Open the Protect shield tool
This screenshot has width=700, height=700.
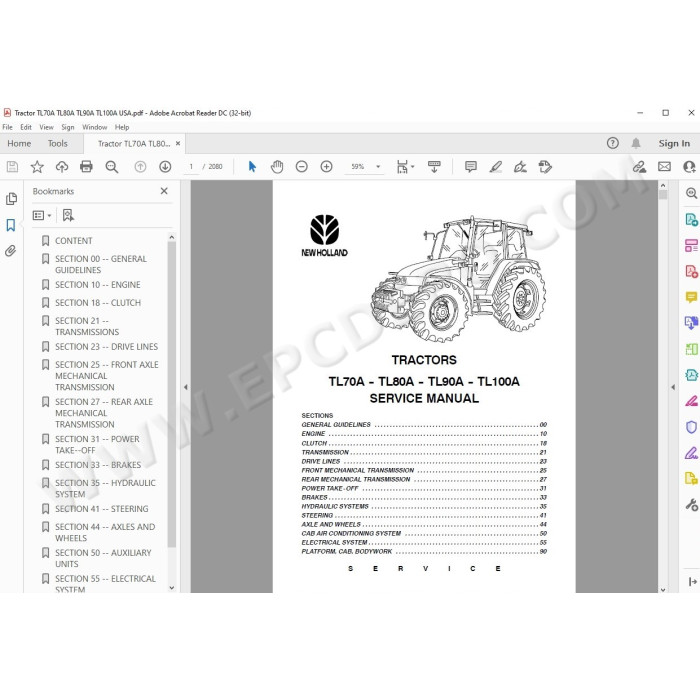coord(691,427)
